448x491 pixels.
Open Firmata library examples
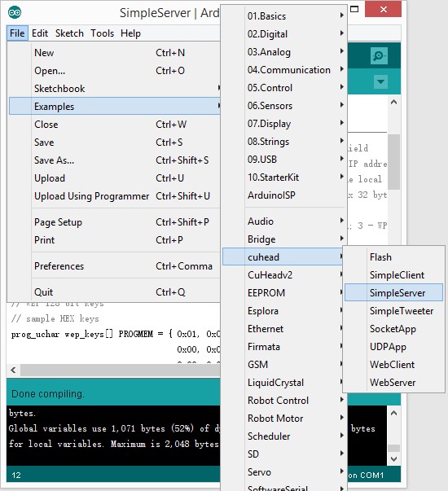pyautogui.click(x=283, y=347)
